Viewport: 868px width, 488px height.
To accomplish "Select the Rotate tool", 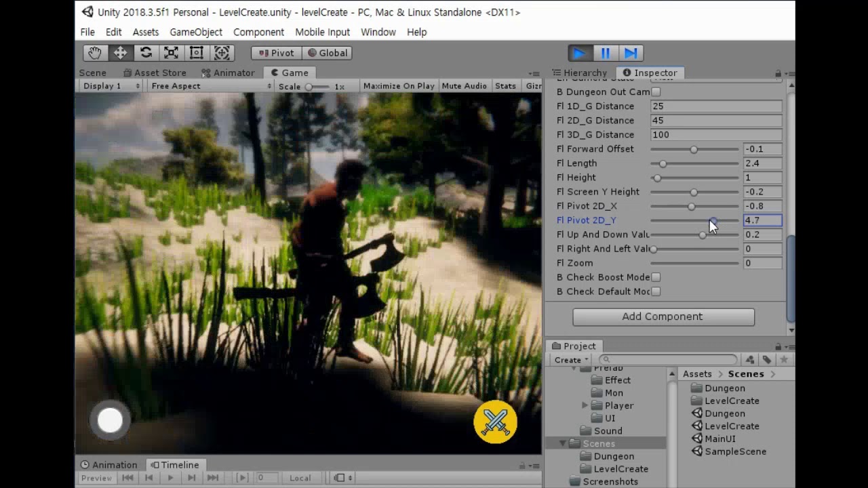I will coord(146,53).
